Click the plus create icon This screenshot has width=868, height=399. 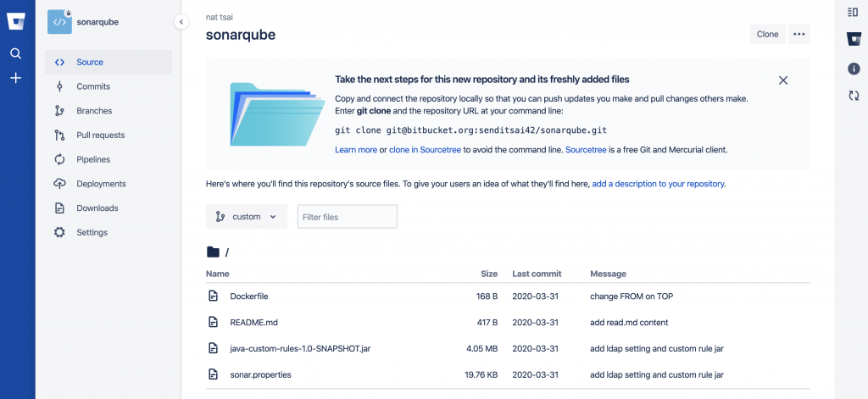point(16,78)
